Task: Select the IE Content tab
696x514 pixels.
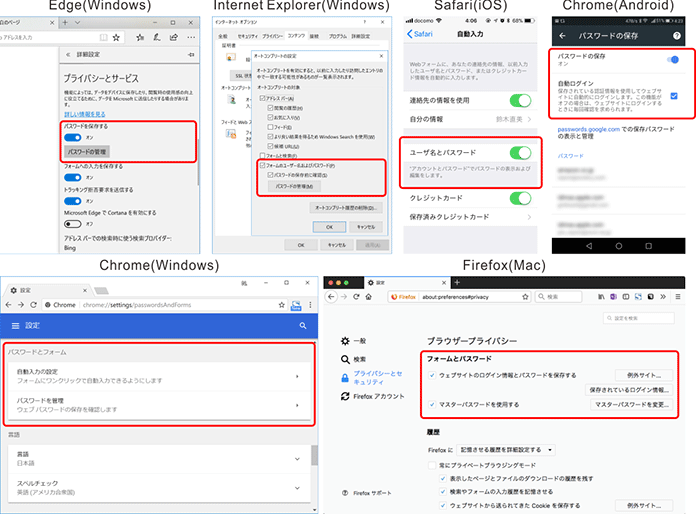Action: pos(296,36)
